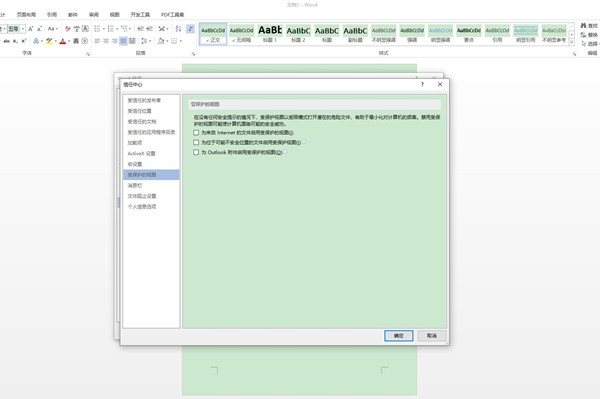Click the Numbering list icon

pyautogui.click(x=111, y=29)
